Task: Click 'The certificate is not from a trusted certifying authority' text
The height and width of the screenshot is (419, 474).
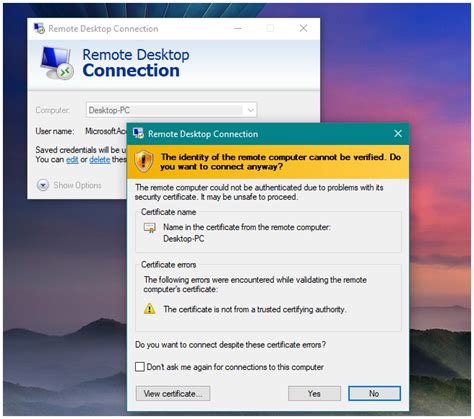Action: [x=255, y=309]
